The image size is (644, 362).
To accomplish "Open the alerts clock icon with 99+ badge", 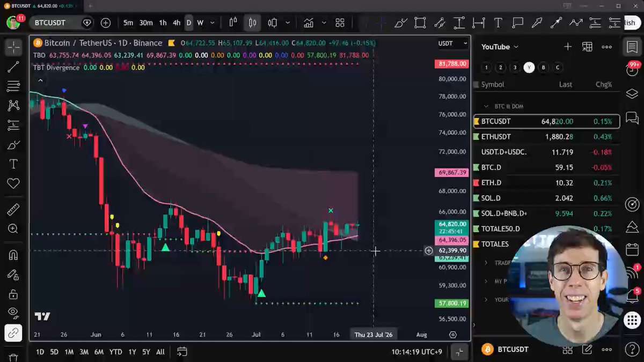I will 632,69.
